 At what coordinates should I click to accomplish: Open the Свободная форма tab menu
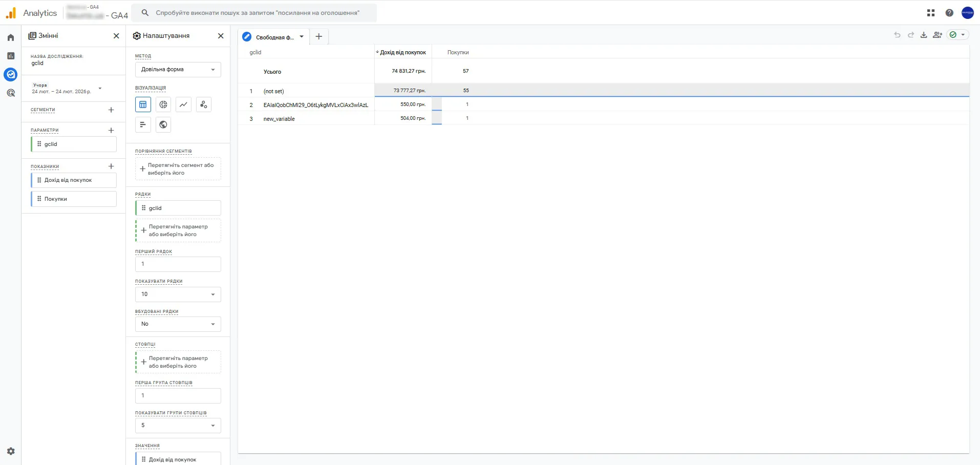tap(302, 37)
